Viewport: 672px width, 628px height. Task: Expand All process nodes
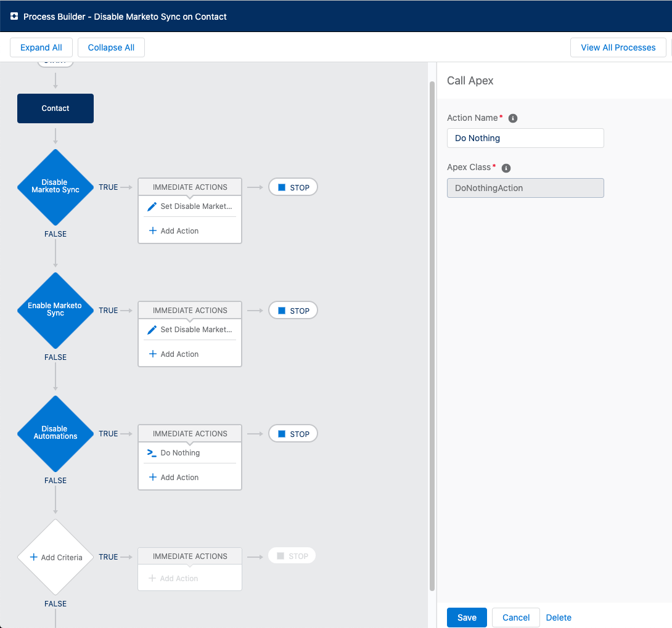[x=41, y=47]
